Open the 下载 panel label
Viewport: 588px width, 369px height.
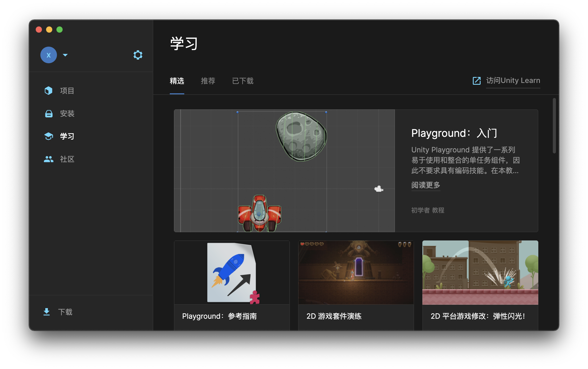click(x=65, y=312)
